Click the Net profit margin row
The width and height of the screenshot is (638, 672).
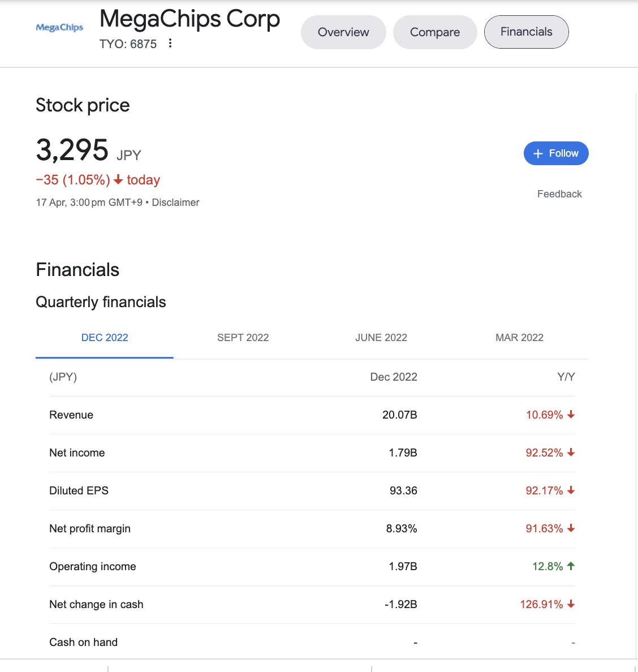tap(90, 528)
